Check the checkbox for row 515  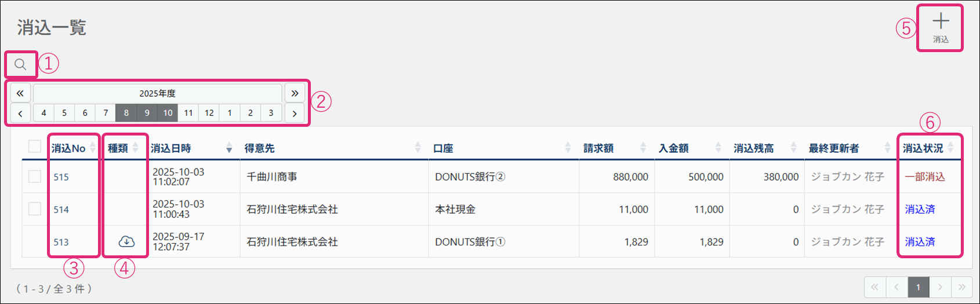pyautogui.click(x=35, y=177)
